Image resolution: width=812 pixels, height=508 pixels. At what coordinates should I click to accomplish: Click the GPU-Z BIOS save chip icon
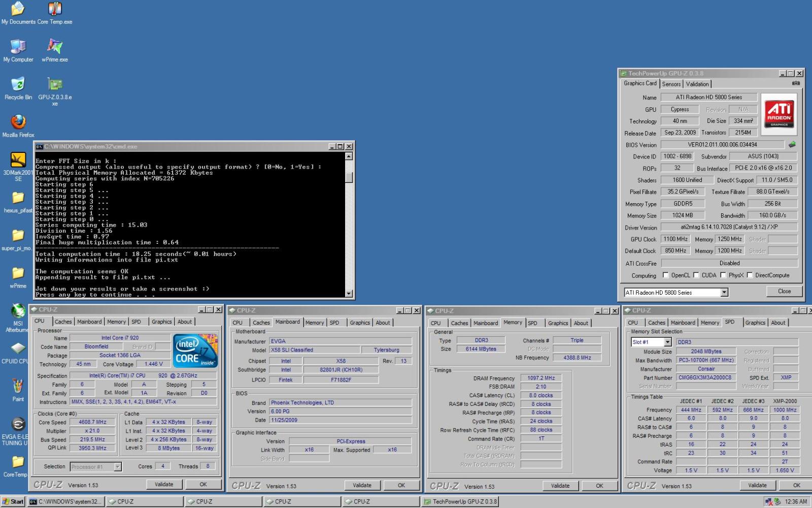pos(792,145)
